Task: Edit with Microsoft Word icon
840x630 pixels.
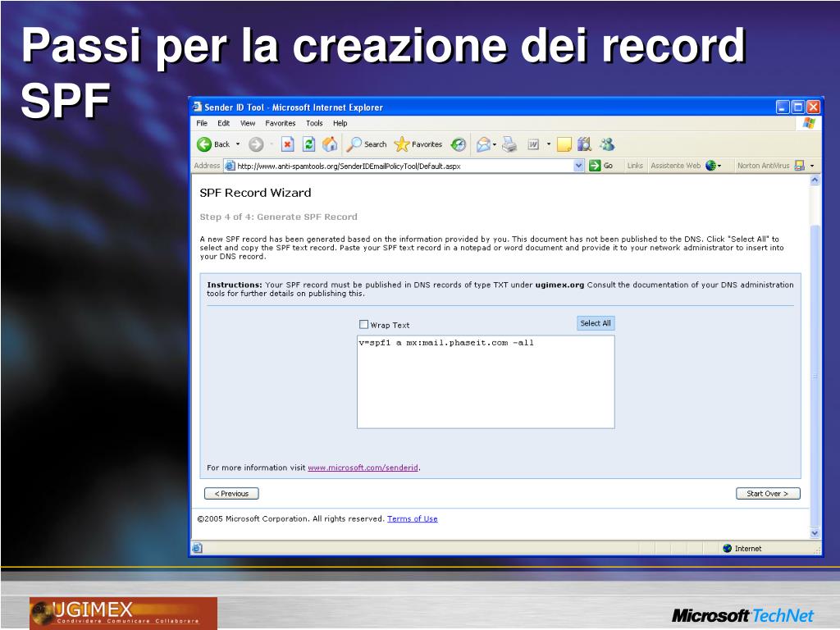Action: tap(533, 144)
